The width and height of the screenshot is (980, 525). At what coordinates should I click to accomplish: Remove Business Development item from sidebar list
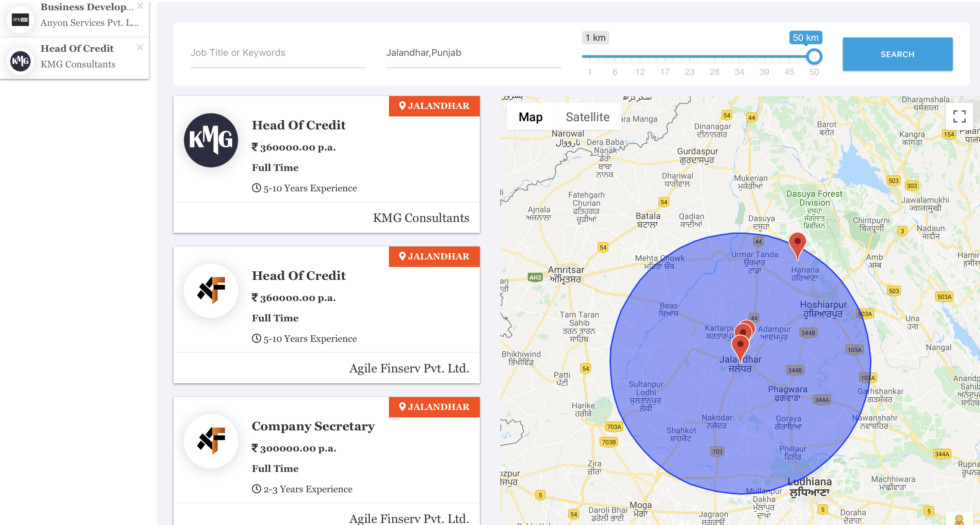140,6
